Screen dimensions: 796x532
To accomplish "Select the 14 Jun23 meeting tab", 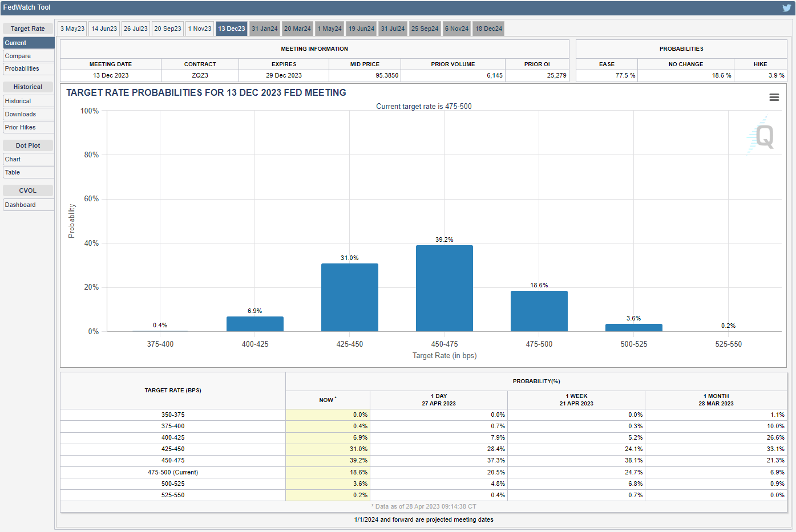I will click(x=104, y=29).
